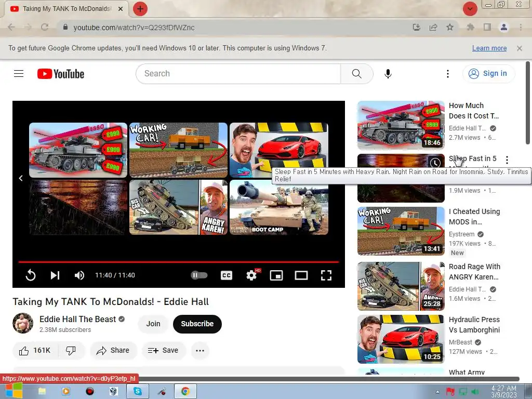Save the video to a playlist
This screenshot has height=399, width=532.
[164, 351]
